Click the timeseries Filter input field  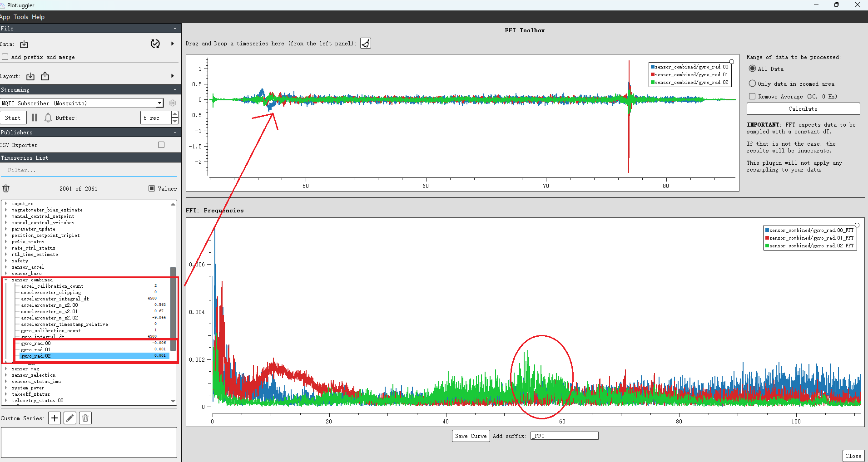coord(89,170)
